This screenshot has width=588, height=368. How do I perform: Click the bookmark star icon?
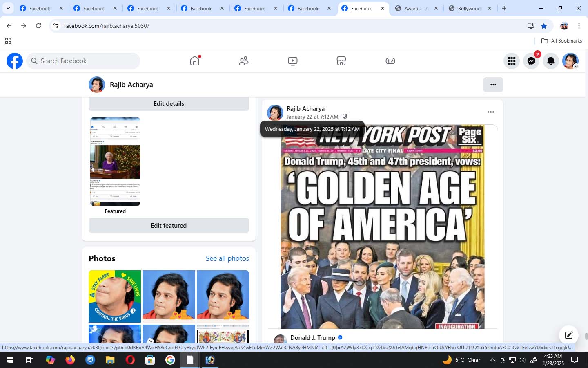544,26
